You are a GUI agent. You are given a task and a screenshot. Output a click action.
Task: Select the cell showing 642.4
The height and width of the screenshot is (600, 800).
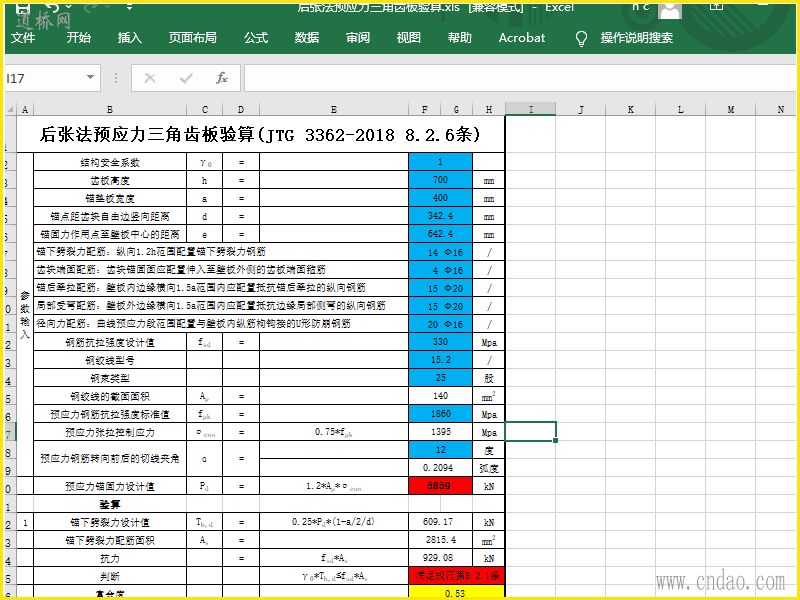click(440, 234)
